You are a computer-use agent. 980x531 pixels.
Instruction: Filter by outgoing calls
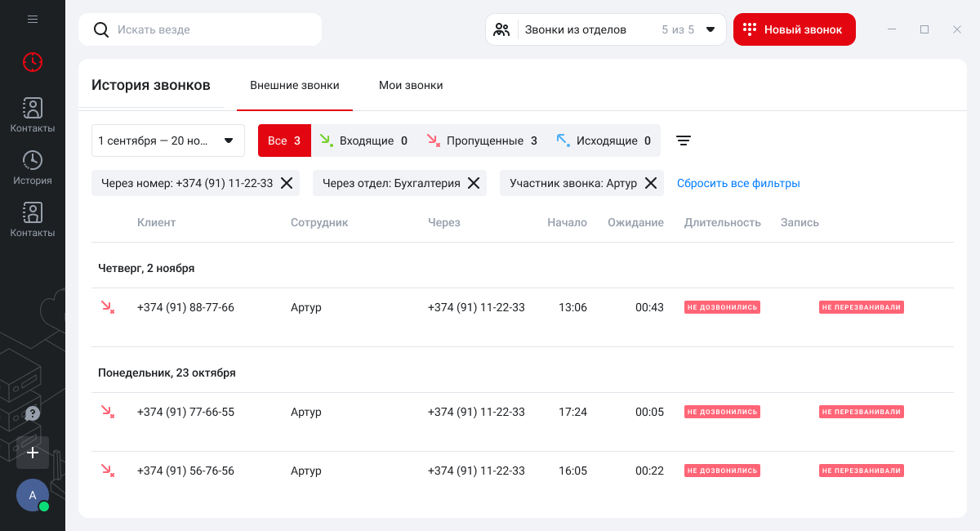(x=604, y=141)
